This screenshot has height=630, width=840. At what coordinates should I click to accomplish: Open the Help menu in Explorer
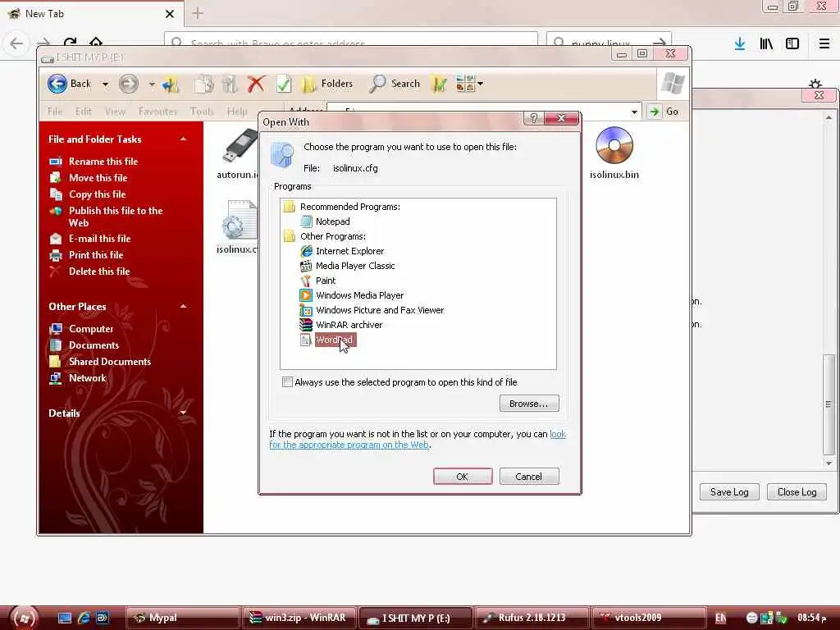click(237, 112)
